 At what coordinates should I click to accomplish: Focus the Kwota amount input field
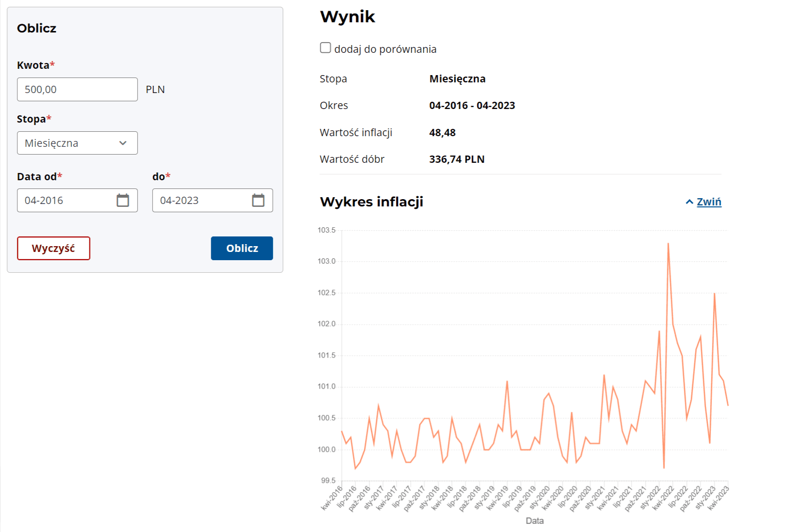coord(77,89)
